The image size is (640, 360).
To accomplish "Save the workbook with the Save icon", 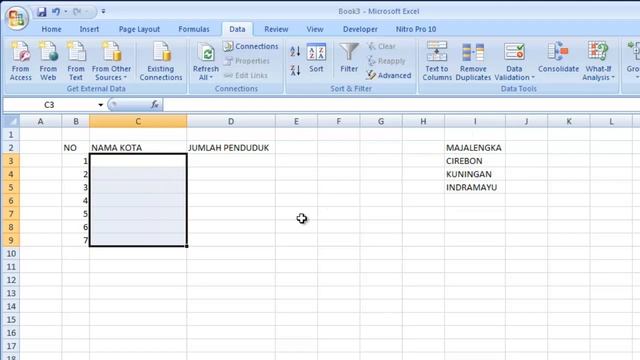I will tap(41, 11).
